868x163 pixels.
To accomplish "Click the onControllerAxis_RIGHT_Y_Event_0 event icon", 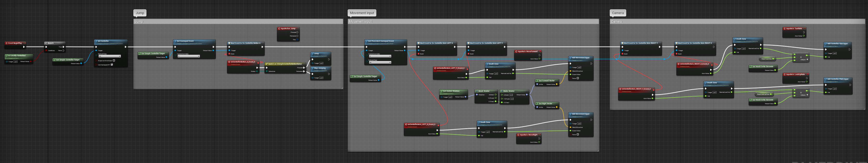I will (x=620, y=89).
